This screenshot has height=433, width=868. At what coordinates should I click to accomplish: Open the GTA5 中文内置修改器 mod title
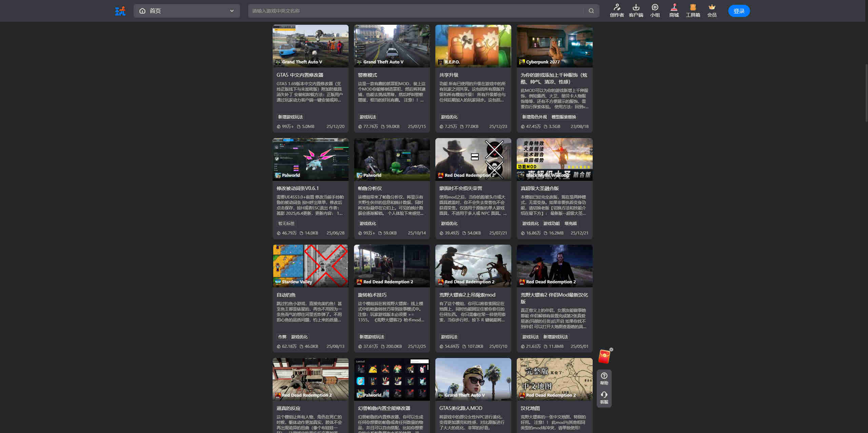pos(300,75)
